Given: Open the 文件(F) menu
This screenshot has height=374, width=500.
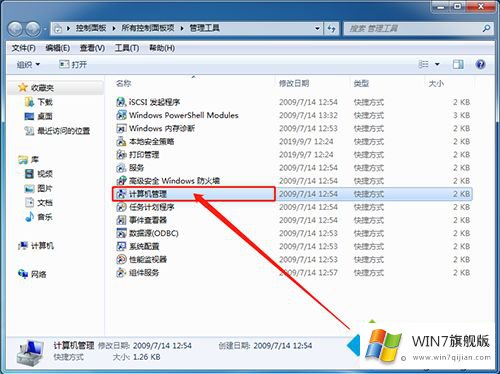Looking at the screenshot, I should click(23, 48).
